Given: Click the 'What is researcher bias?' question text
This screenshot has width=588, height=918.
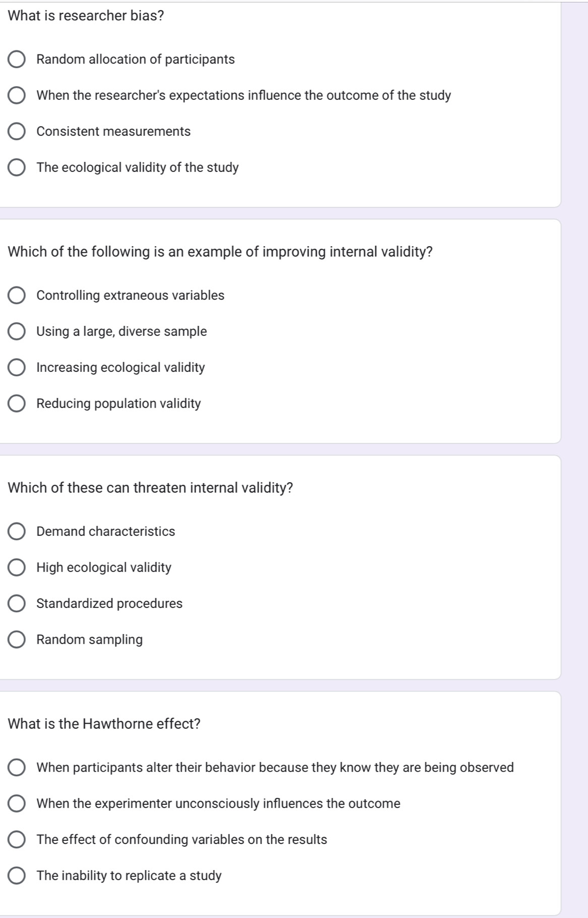Looking at the screenshot, I should (x=86, y=16).
